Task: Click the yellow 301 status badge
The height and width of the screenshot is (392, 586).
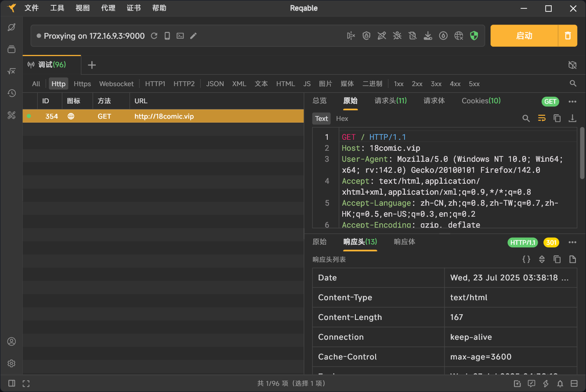Action: (x=551, y=242)
